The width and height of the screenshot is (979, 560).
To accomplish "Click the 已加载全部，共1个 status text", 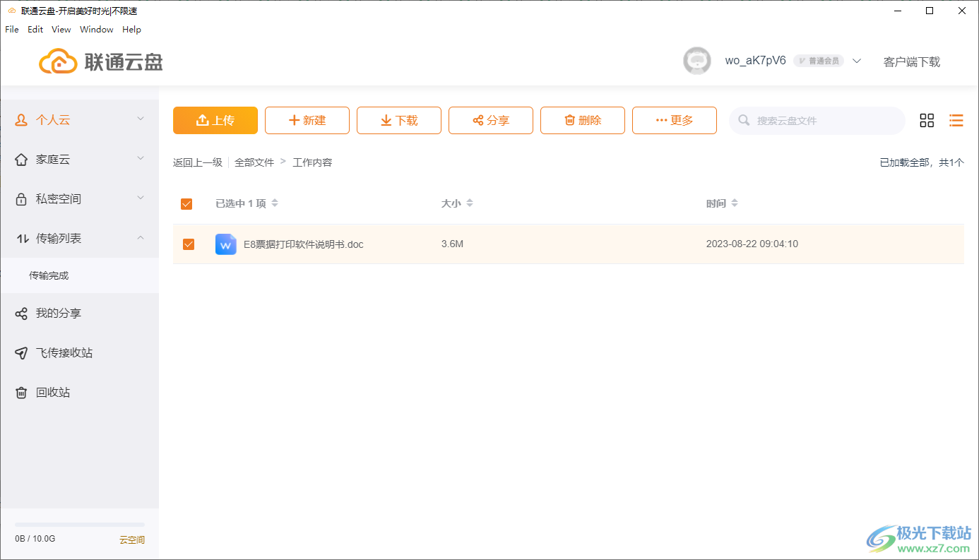I will (922, 162).
